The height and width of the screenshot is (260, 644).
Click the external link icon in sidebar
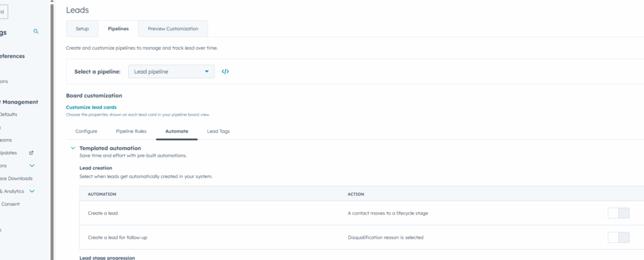pyautogui.click(x=31, y=152)
